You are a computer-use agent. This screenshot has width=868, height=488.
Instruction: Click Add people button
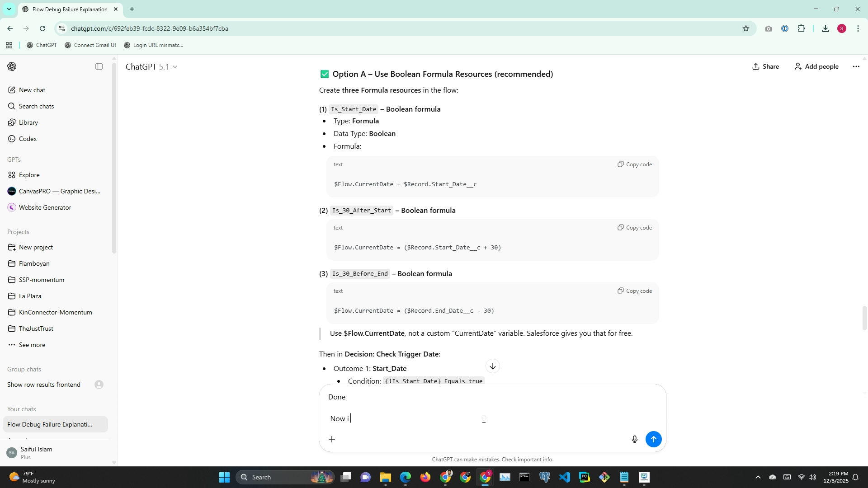[x=816, y=66]
